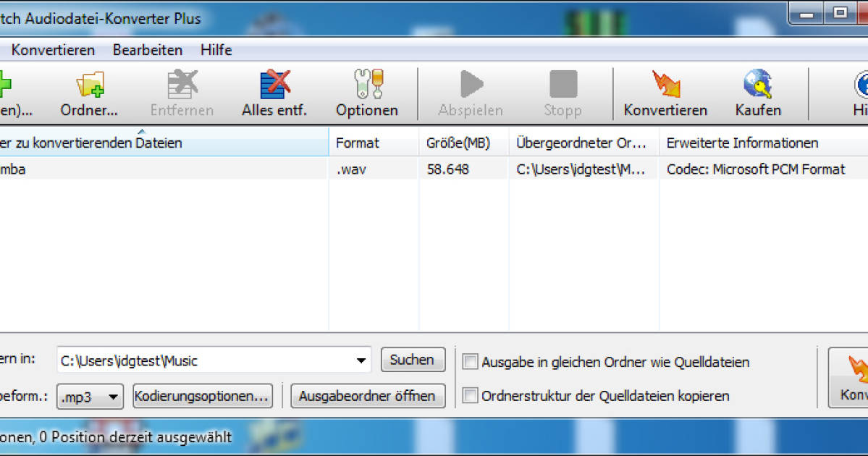
Task: Enable Ausgabe in gleichen Ordner checkbox
Action: [x=471, y=362]
